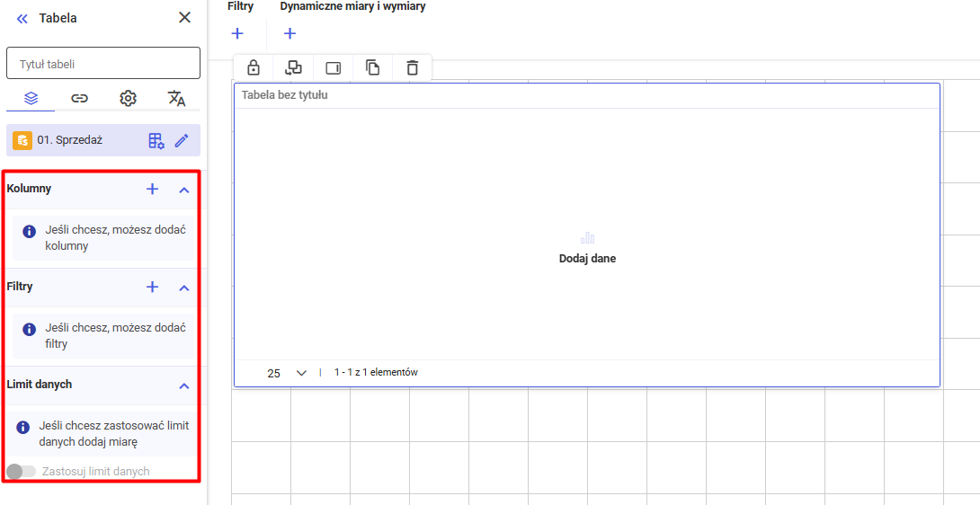Duplicate the table widget
The image size is (980, 505).
tap(373, 67)
